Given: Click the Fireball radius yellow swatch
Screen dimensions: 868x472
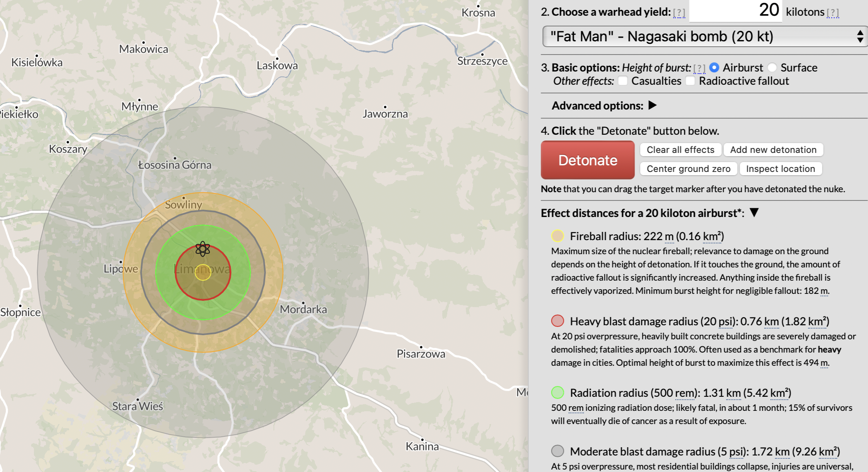Looking at the screenshot, I should coord(558,236).
